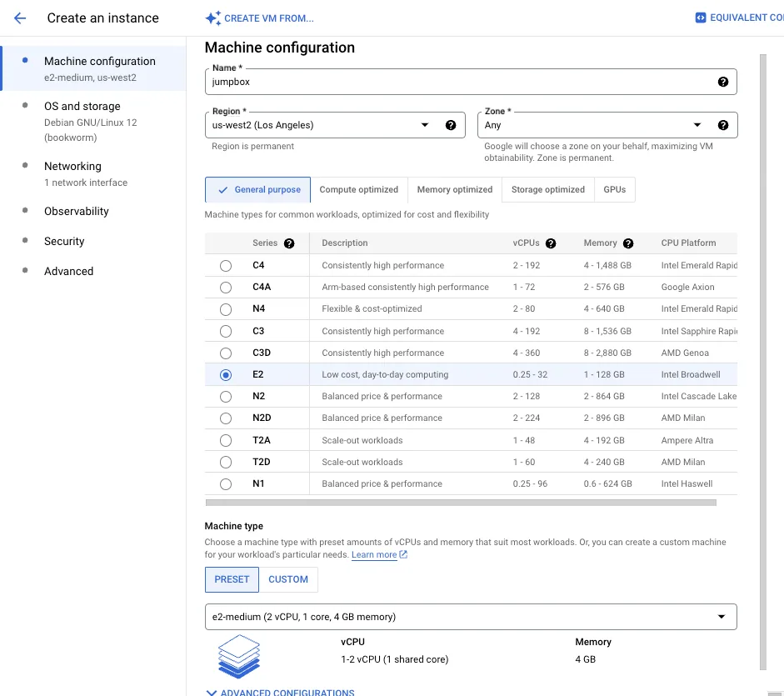Go back using the left arrow icon
Screen dimensions: 784x696
[20, 18]
